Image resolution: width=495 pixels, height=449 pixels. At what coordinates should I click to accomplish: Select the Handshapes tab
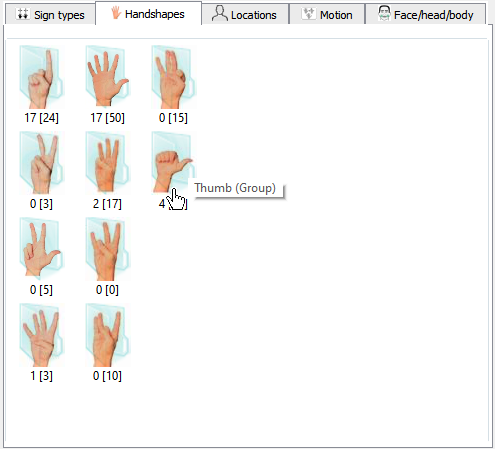148,14
